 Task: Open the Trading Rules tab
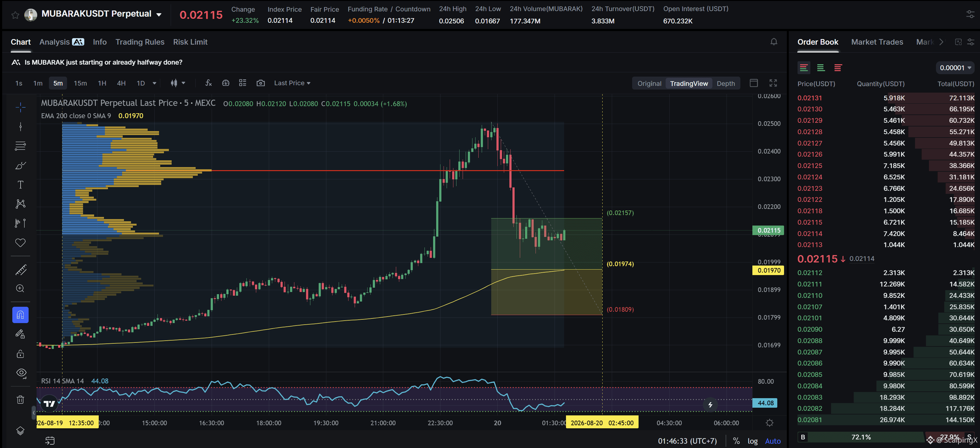click(x=140, y=42)
